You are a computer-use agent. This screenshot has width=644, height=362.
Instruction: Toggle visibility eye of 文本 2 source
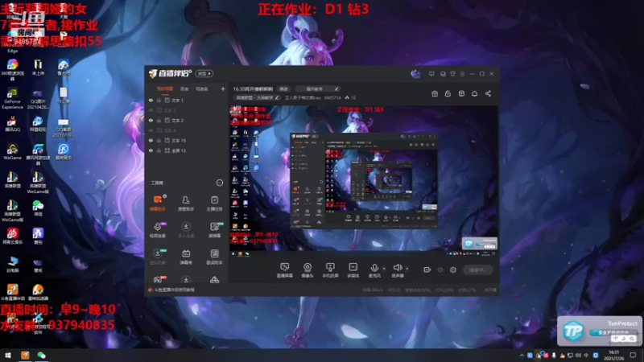[x=151, y=120]
